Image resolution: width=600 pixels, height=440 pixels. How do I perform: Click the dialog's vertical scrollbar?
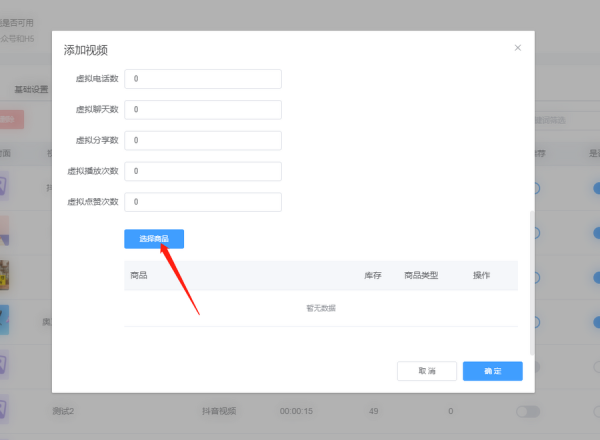click(x=531, y=280)
